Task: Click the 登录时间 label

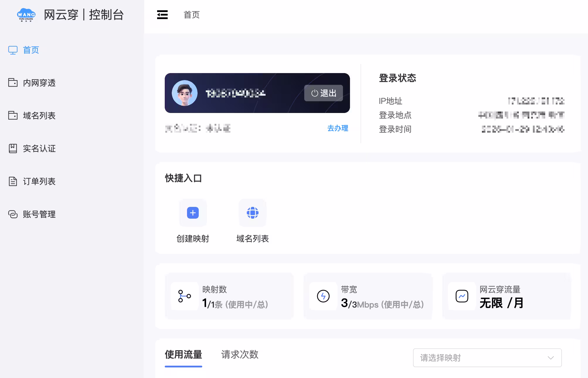Action: (395, 129)
